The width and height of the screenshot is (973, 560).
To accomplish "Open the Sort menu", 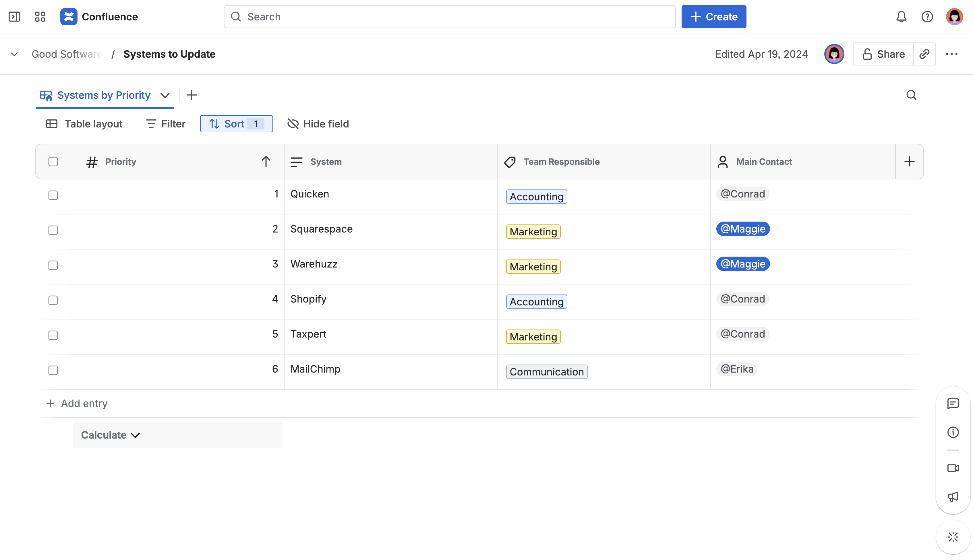I will pyautogui.click(x=236, y=124).
